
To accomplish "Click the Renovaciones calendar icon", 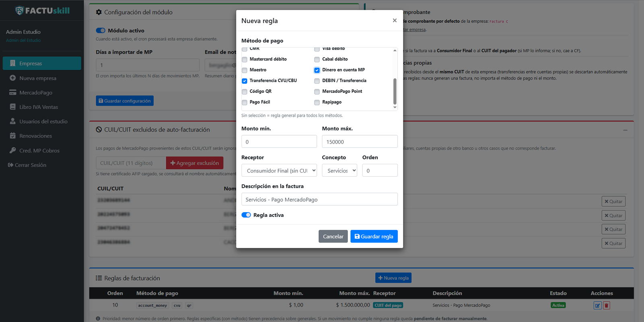I will tap(12, 136).
